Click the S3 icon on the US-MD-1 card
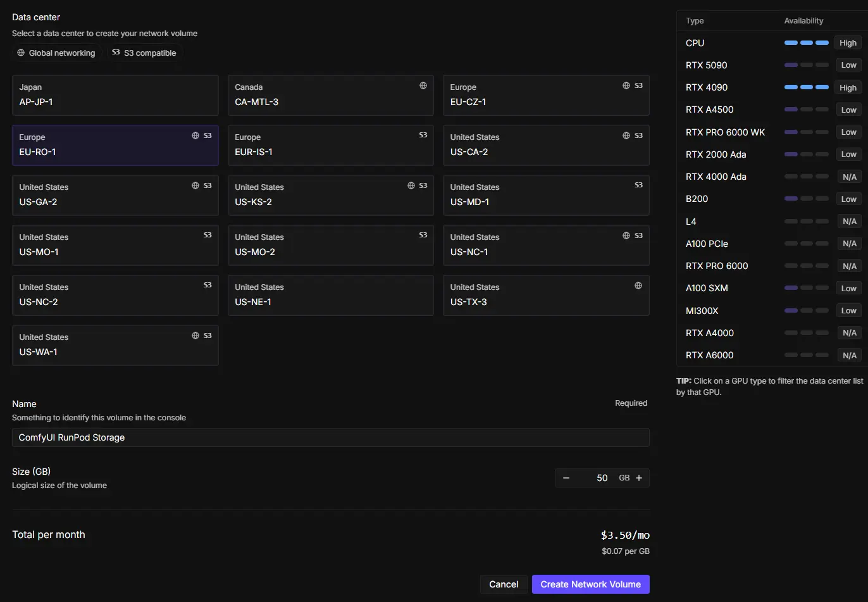868x602 pixels. tap(638, 185)
